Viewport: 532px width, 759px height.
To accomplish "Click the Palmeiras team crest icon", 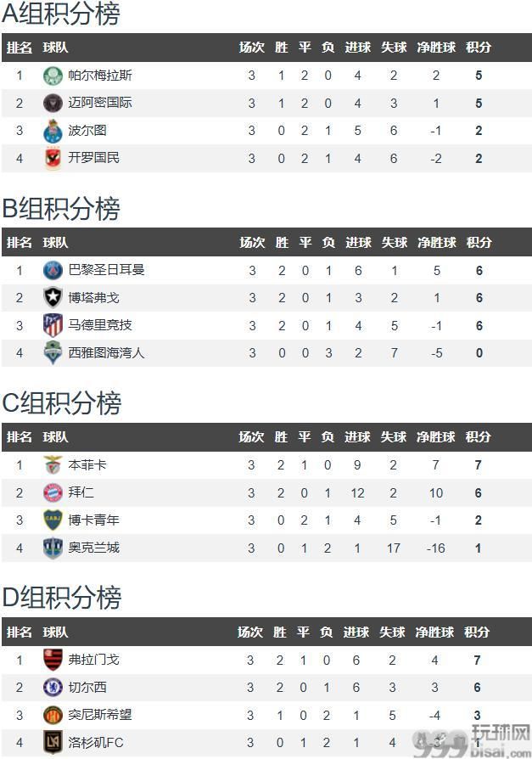I will [53, 76].
